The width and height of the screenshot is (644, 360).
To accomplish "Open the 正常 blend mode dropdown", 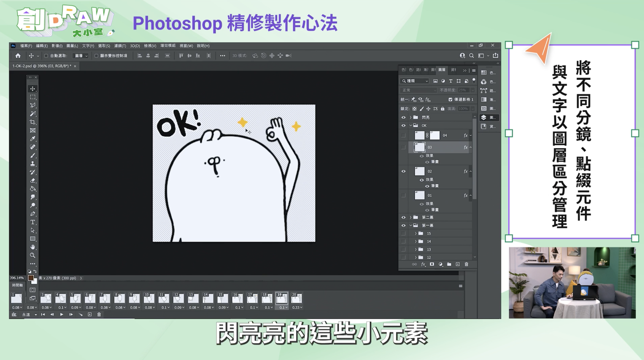I will click(x=419, y=90).
